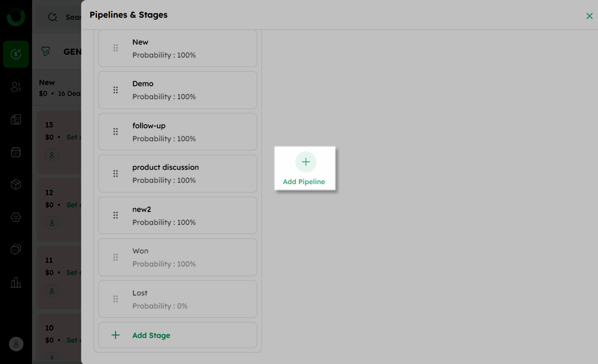Open the Companies building icon in sidebar

pos(16,120)
